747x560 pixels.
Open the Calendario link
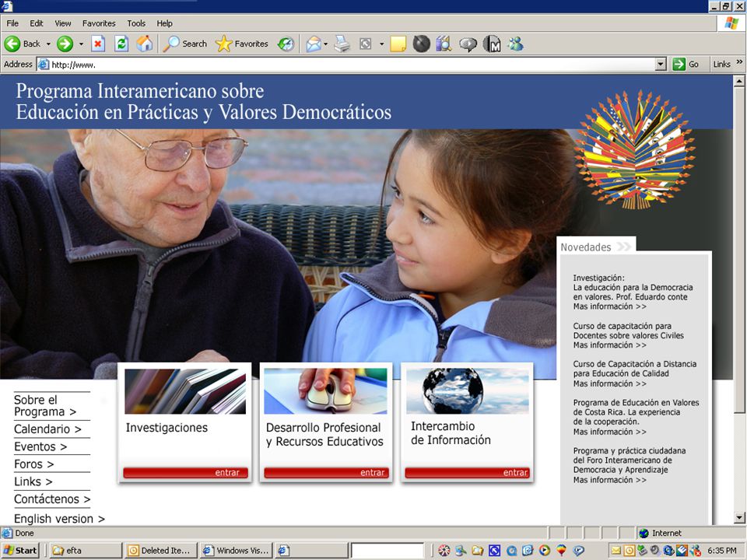(x=47, y=429)
